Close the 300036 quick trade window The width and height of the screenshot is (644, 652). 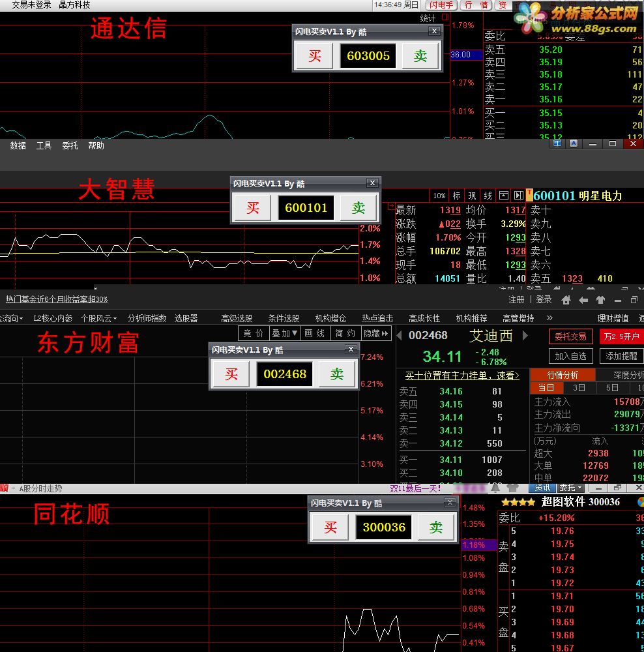pyautogui.click(x=450, y=502)
